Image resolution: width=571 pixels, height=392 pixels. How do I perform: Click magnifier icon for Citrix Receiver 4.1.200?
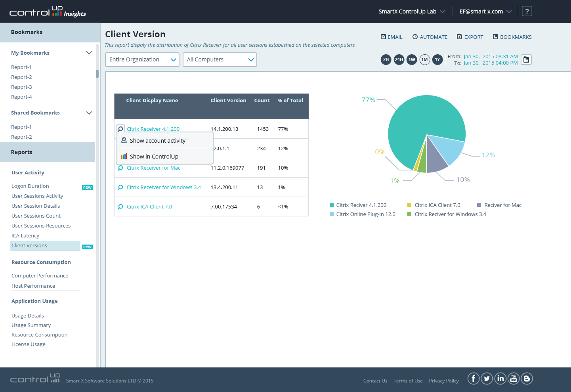(x=120, y=129)
